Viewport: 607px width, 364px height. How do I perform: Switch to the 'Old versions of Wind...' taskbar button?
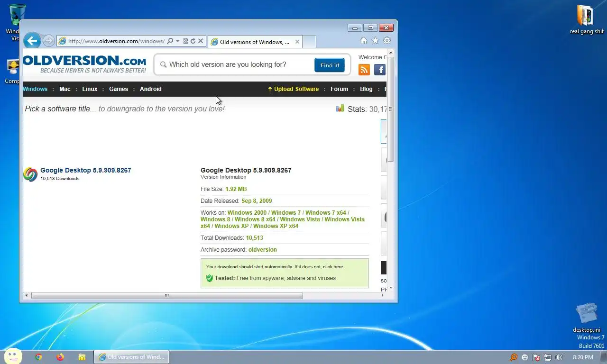pos(131,357)
